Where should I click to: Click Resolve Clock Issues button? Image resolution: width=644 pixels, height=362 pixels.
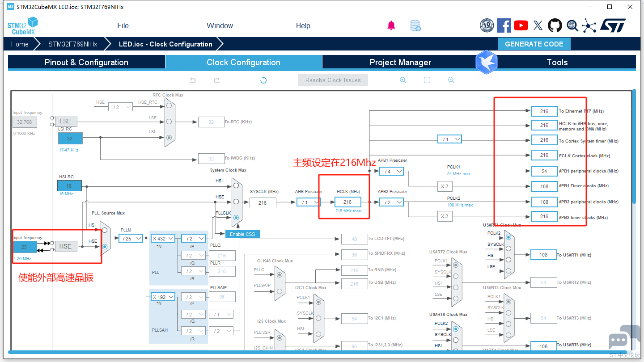(333, 80)
